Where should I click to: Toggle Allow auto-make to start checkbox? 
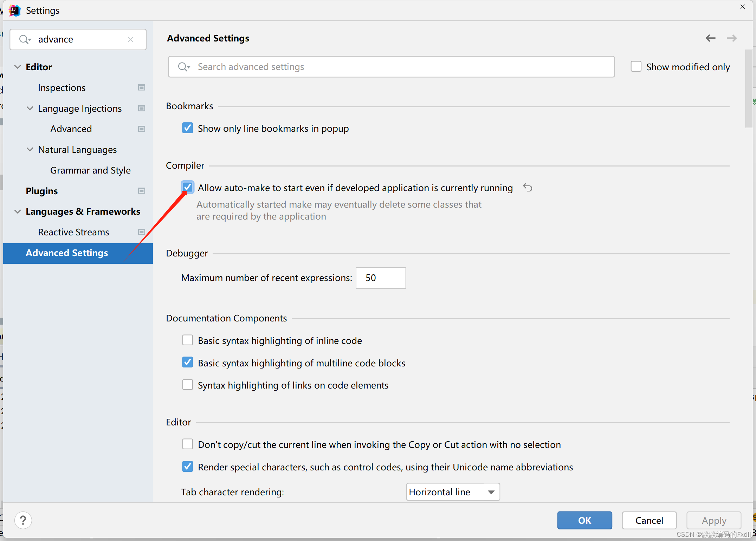point(187,187)
